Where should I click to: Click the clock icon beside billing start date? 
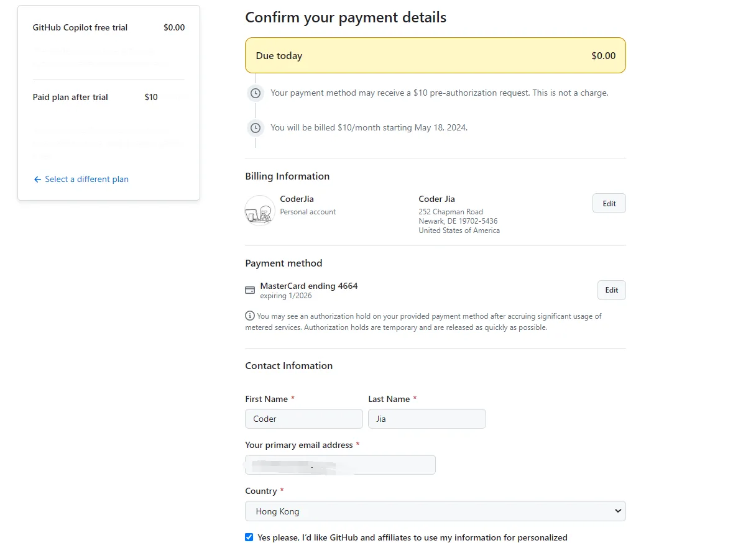pyautogui.click(x=255, y=128)
